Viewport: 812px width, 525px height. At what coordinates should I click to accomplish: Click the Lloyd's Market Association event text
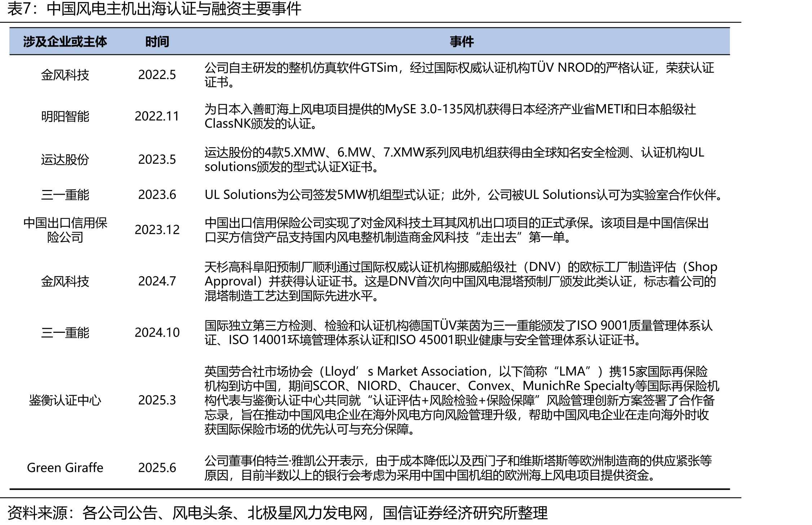pos(462,400)
